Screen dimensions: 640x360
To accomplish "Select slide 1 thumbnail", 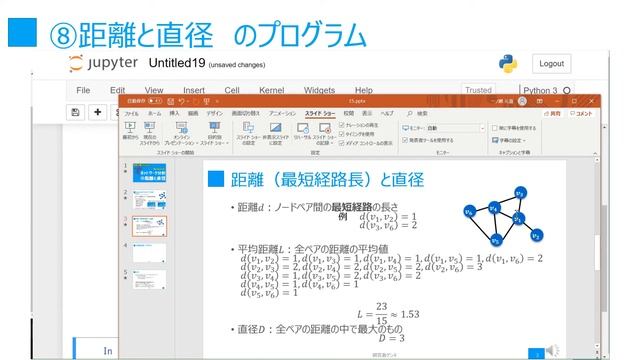I will point(149,173).
